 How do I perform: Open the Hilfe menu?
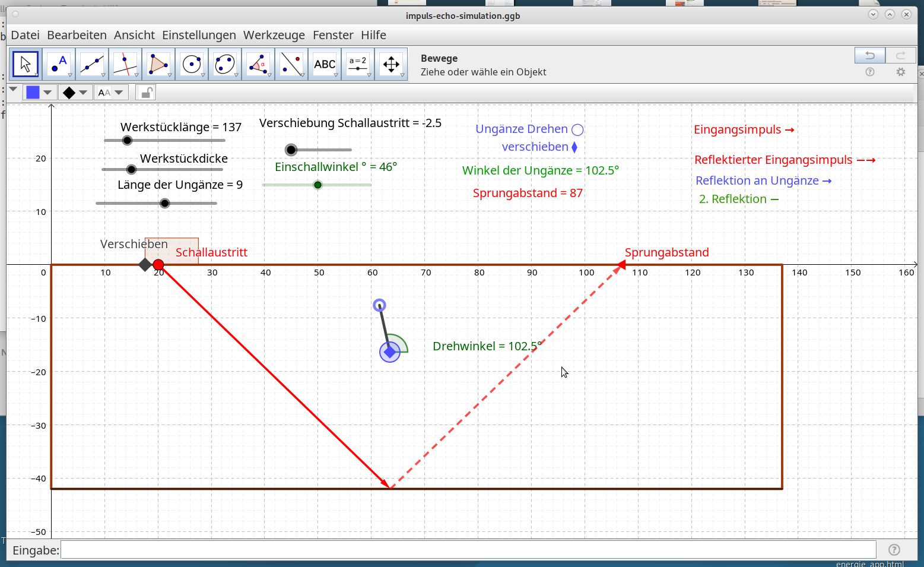pos(374,35)
